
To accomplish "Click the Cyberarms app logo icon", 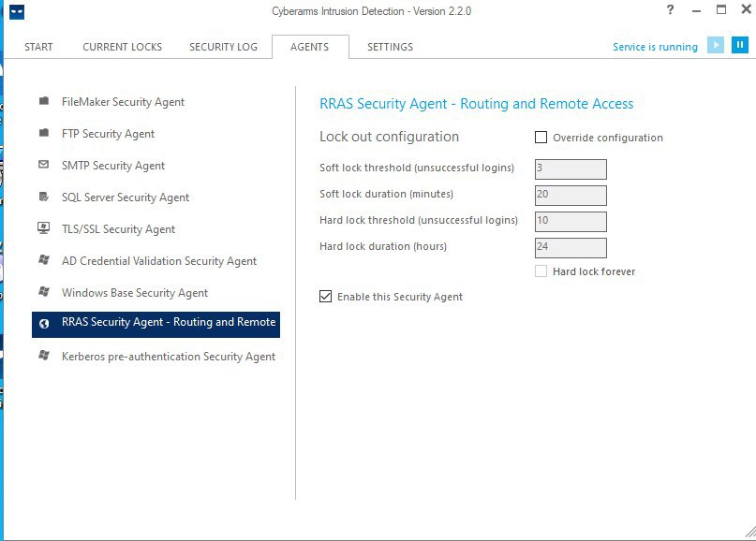I will 17,12.
